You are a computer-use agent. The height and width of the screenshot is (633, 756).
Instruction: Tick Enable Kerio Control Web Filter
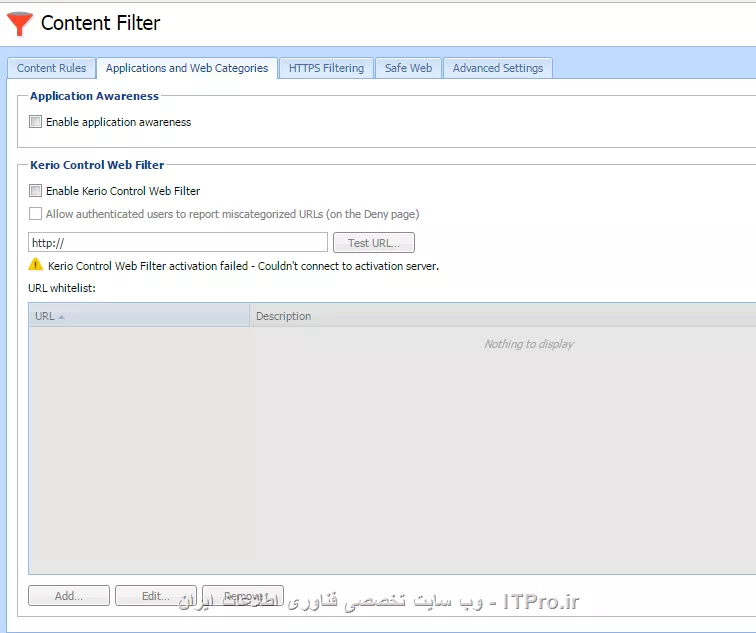[35, 190]
